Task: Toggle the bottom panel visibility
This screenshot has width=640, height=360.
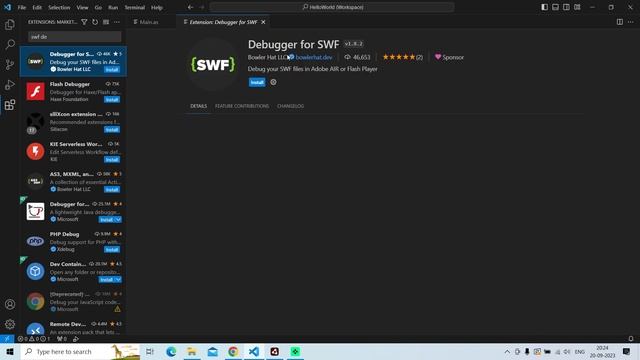Action: pyautogui.click(x=556, y=7)
